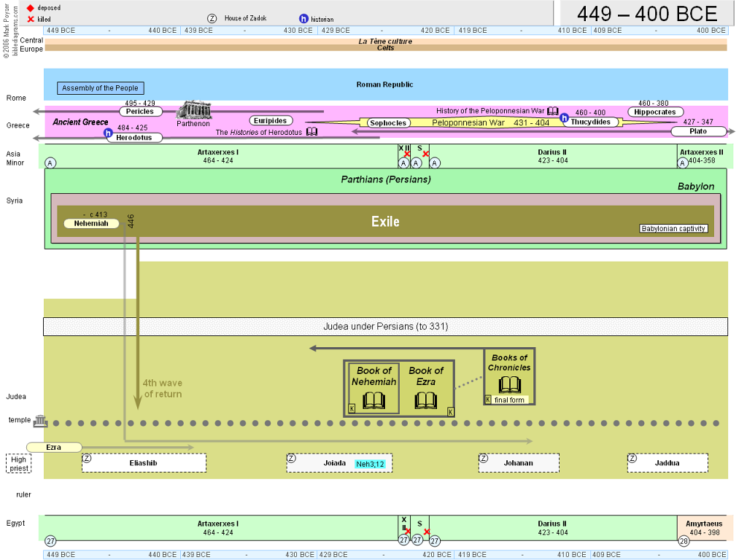The height and width of the screenshot is (560, 747).
Task: Click the Parthians (Persians) heading
Action: [x=385, y=179]
